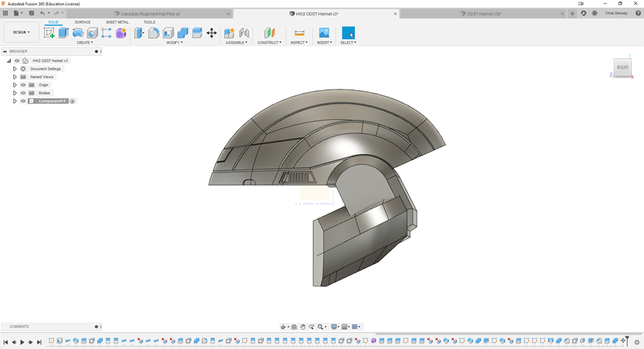The image size is (644, 349).
Task: Undo the last action
Action: click(42, 13)
